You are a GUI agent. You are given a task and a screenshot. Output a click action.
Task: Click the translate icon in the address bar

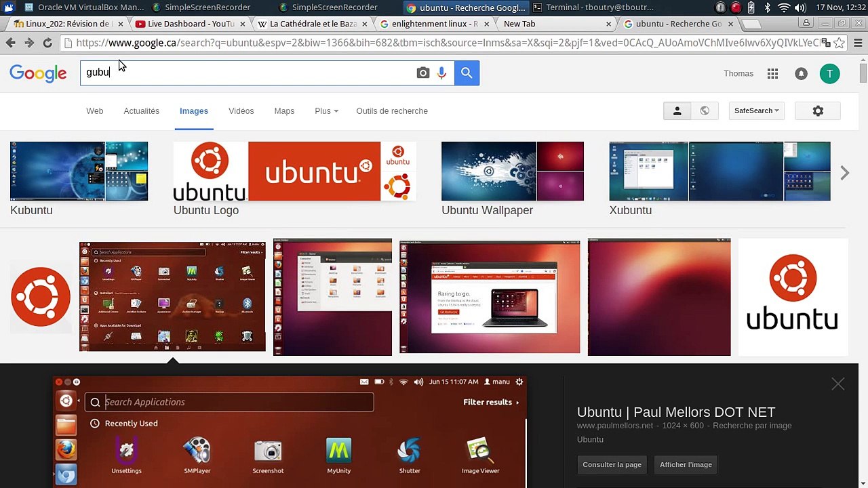click(825, 43)
